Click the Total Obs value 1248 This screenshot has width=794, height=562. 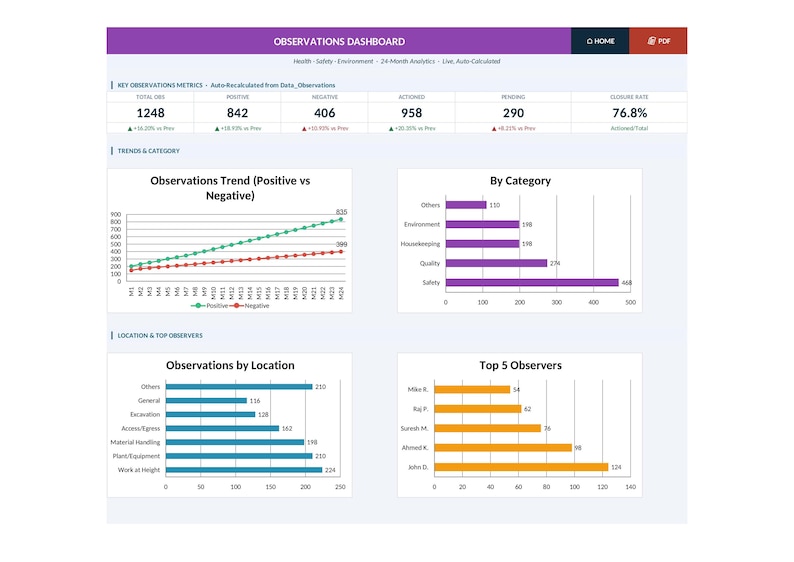click(150, 113)
